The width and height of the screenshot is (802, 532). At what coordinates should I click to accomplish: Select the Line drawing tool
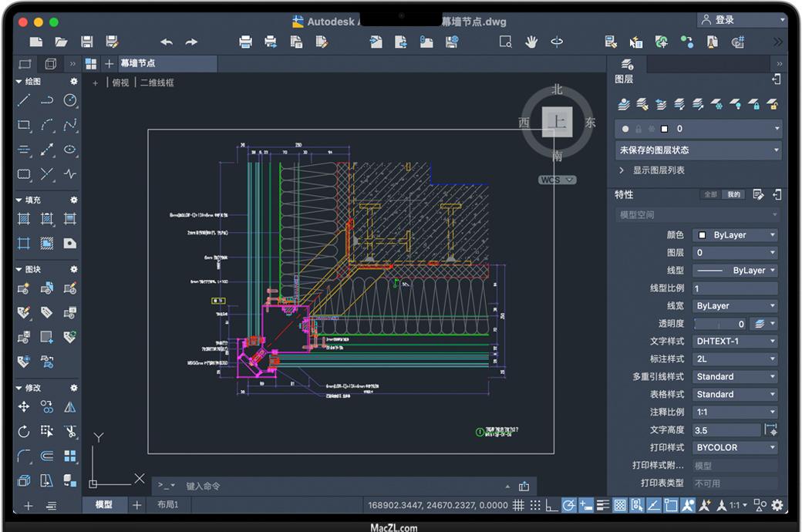click(24, 100)
